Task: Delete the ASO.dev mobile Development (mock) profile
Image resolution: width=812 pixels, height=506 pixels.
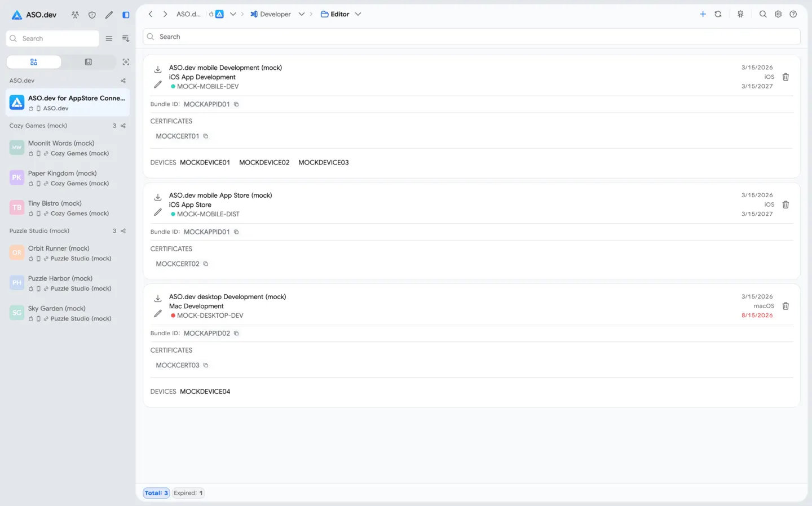Action: [x=785, y=77]
